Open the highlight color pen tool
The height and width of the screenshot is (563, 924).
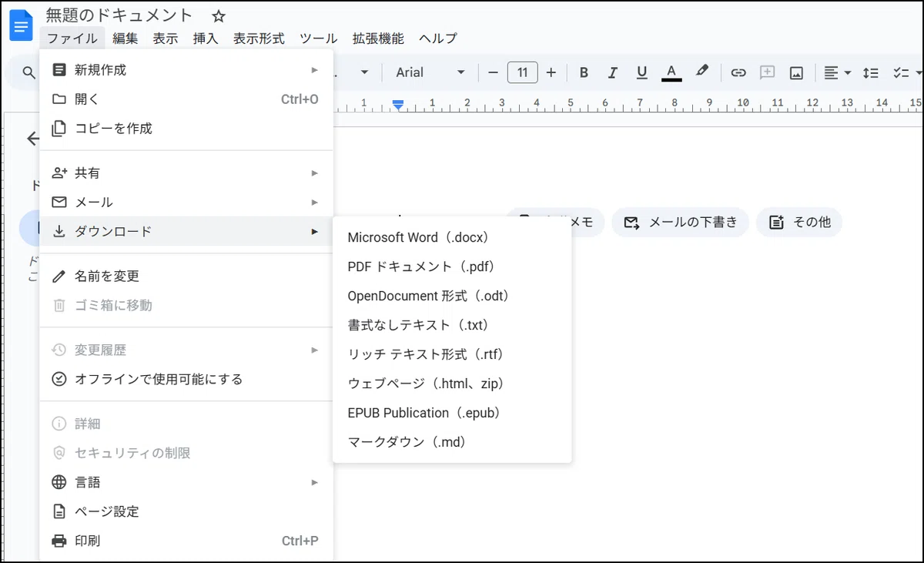tap(701, 72)
